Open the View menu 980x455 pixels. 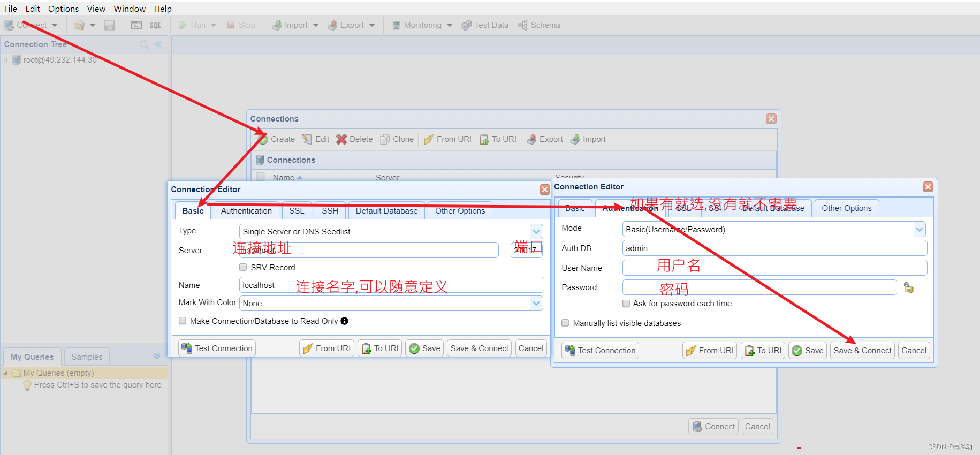(x=96, y=9)
